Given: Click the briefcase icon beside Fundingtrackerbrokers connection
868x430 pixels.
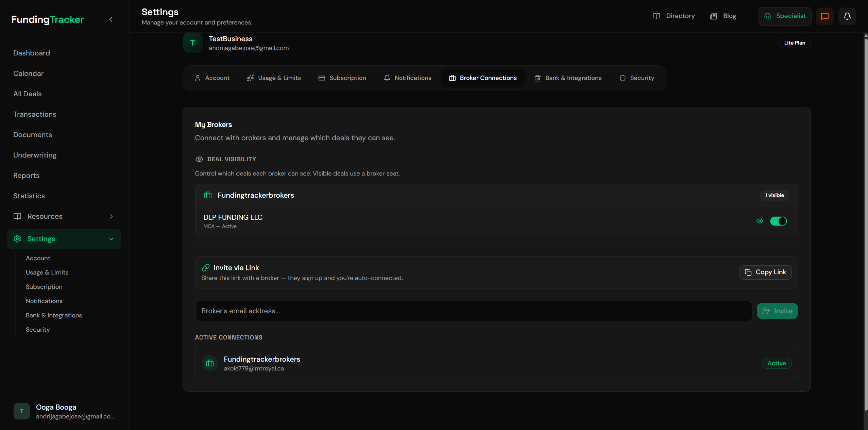Looking at the screenshot, I should click(x=210, y=363).
